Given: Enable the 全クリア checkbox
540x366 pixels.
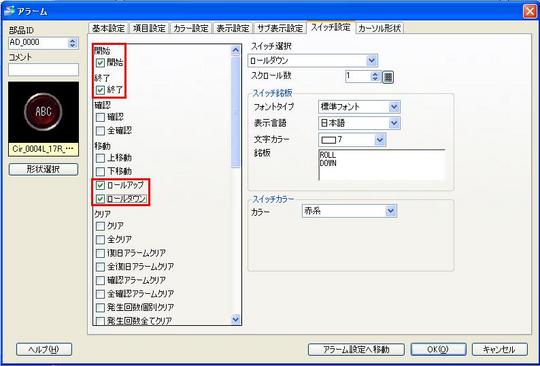Looking at the screenshot, I should pos(100,239).
